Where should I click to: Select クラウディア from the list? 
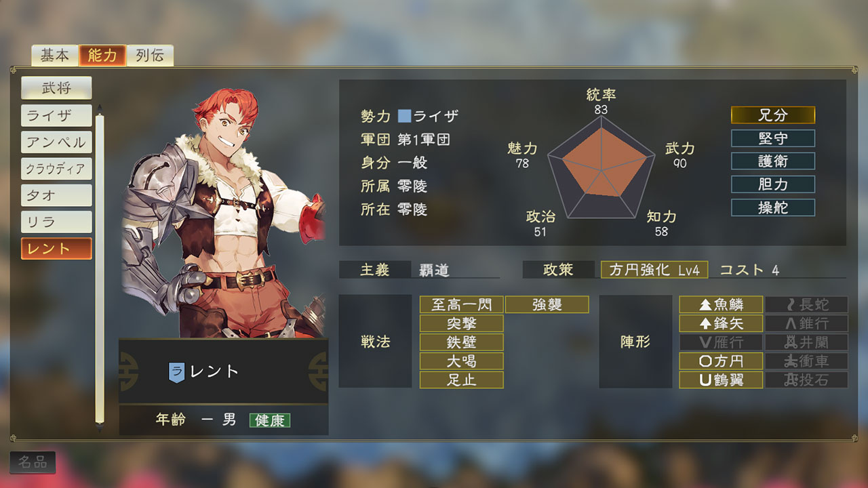click(x=56, y=169)
